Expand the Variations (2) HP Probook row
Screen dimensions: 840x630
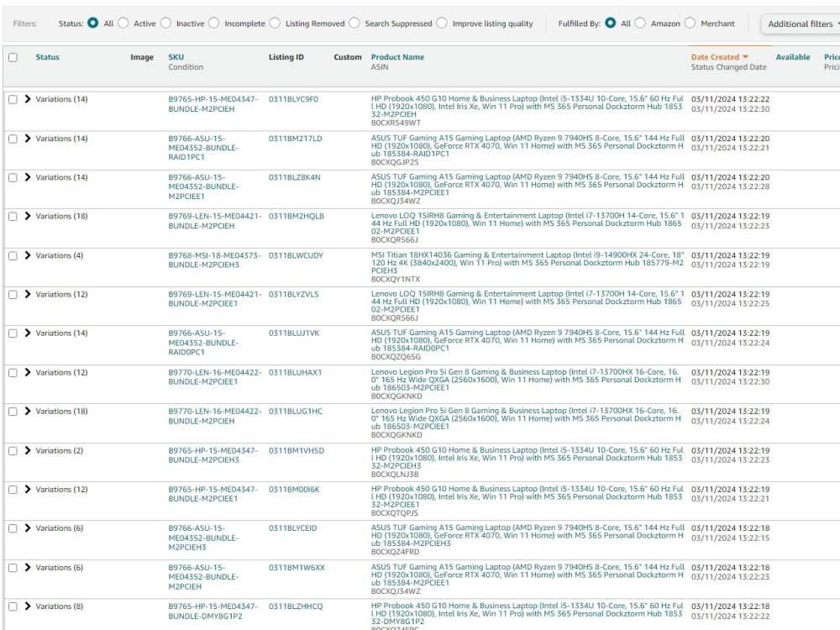pyautogui.click(x=28, y=450)
